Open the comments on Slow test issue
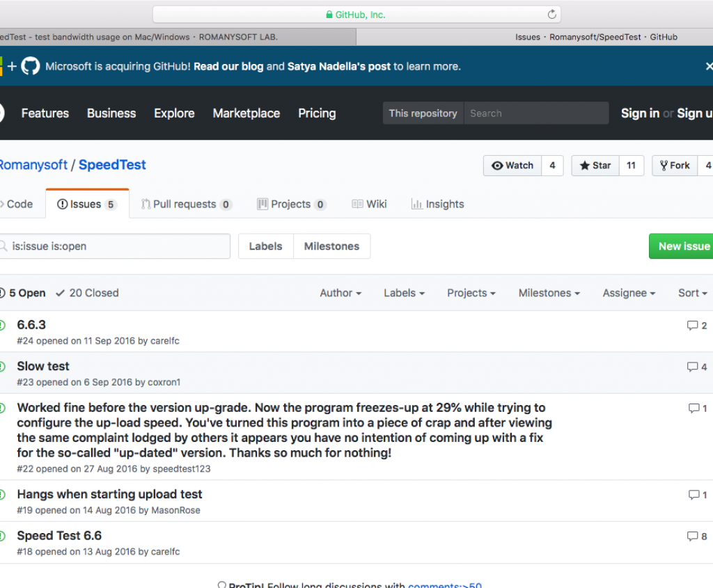713x588 pixels. tap(696, 367)
